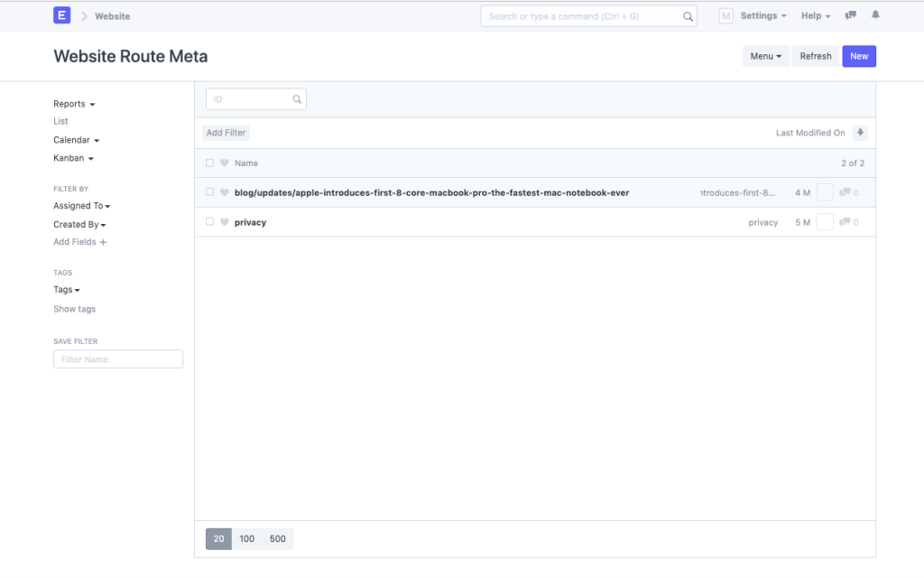924x578 pixels.
Task: Open the Help menu in navbar
Action: point(815,16)
